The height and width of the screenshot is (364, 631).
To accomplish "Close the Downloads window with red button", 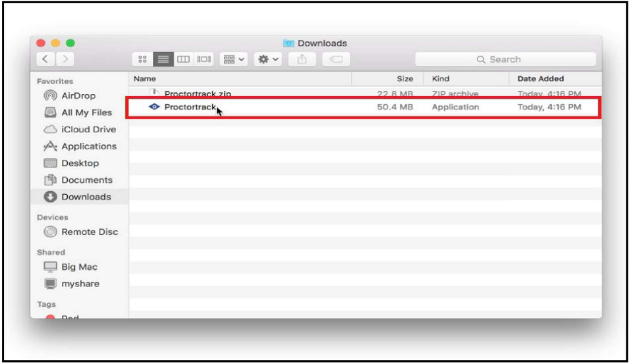I will click(41, 43).
